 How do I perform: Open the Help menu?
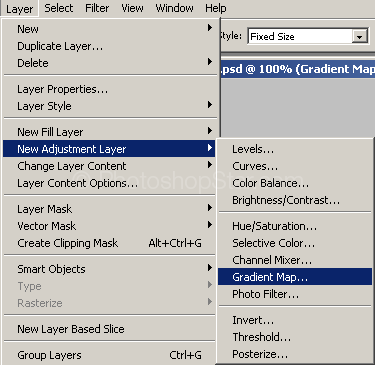point(216,8)
